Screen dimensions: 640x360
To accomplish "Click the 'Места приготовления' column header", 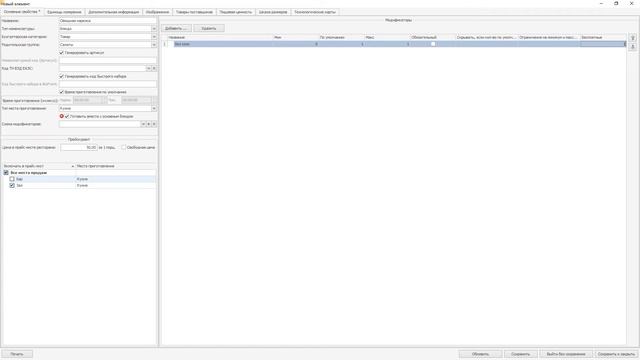I will [x=116, y=166].
